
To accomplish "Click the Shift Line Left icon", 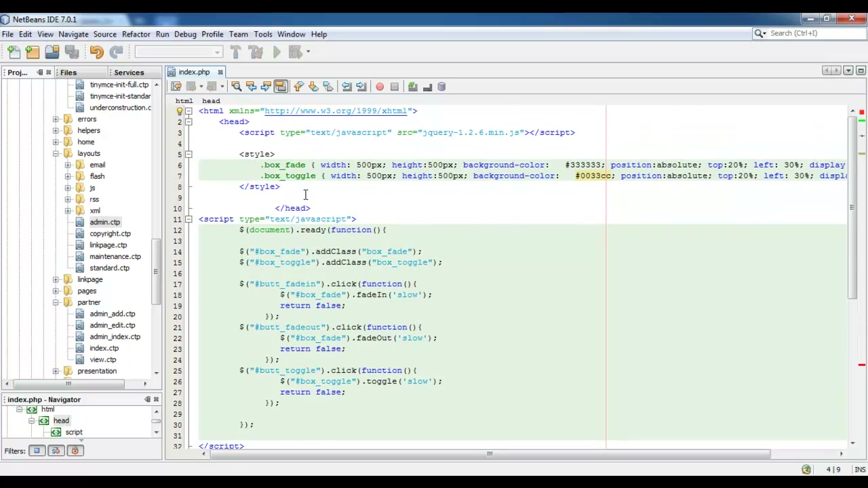I will pyautogui.click(x=347, y=86).
